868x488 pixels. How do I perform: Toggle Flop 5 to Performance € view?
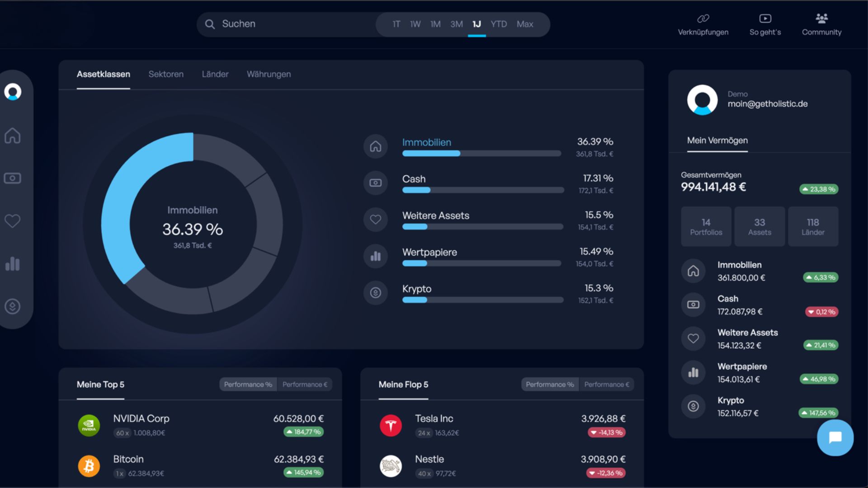coord(606,385)
